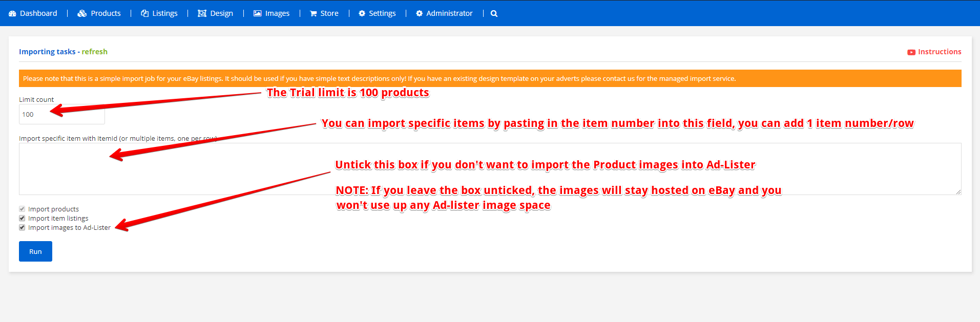Click the Settings gear icon
980x322 pixels.
pyautogui.click(x=362, y=13)
